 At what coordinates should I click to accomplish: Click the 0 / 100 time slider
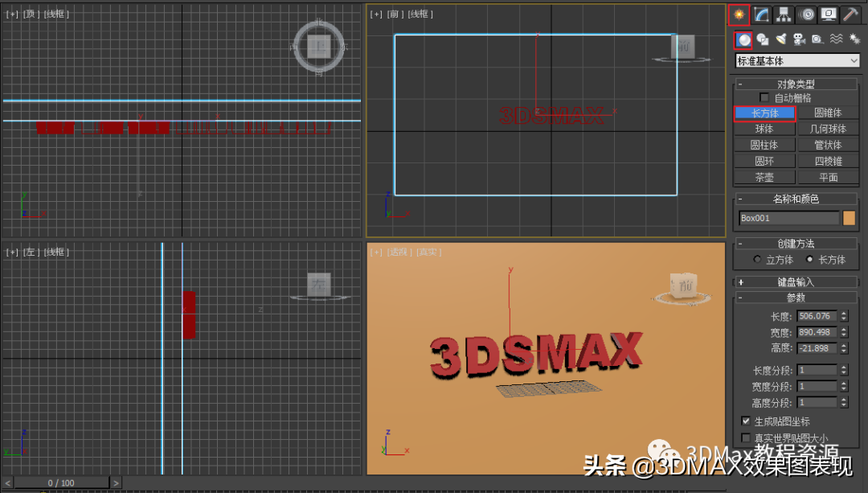(61, 483)
